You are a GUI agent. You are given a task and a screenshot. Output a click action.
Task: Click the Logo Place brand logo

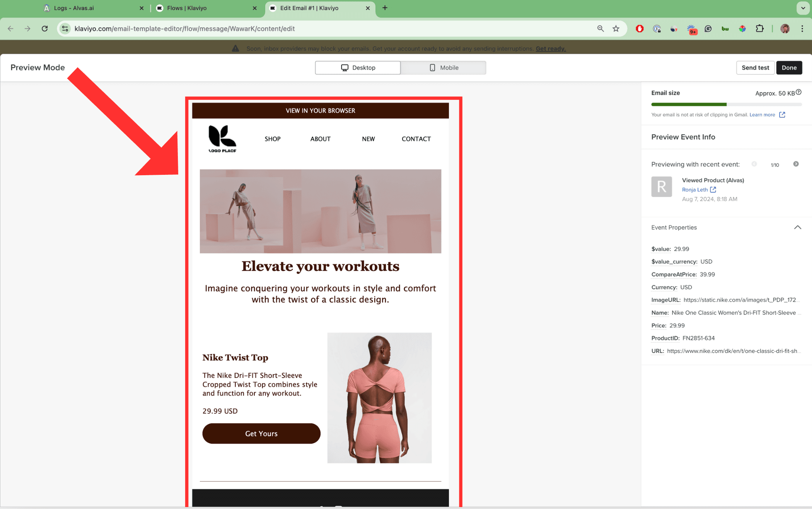coord(222,139)
